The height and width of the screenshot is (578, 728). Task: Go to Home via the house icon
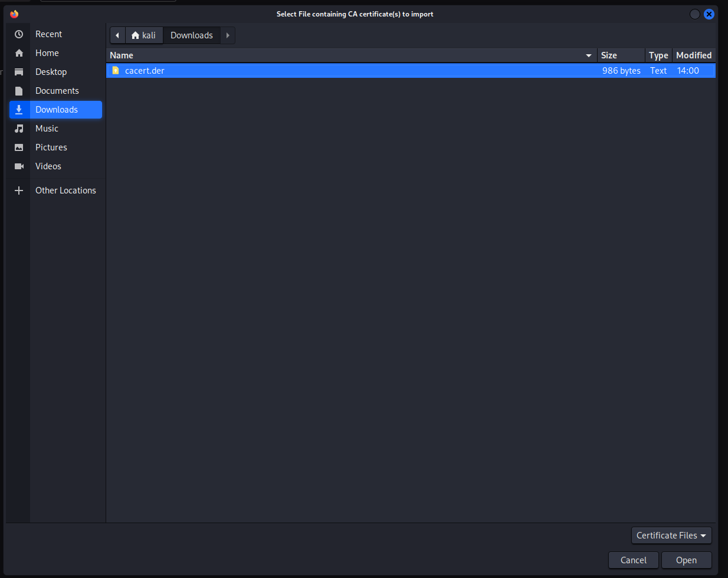19,53
